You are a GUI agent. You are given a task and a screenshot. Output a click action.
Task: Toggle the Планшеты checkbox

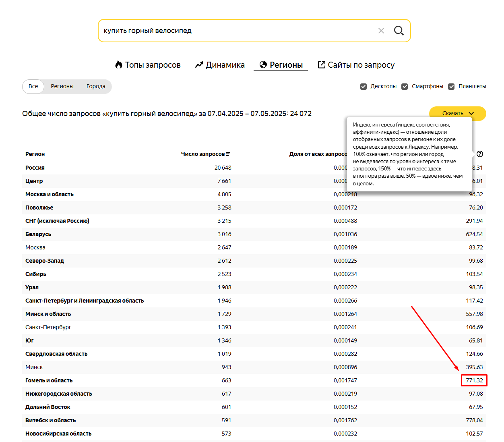(451, 87)
